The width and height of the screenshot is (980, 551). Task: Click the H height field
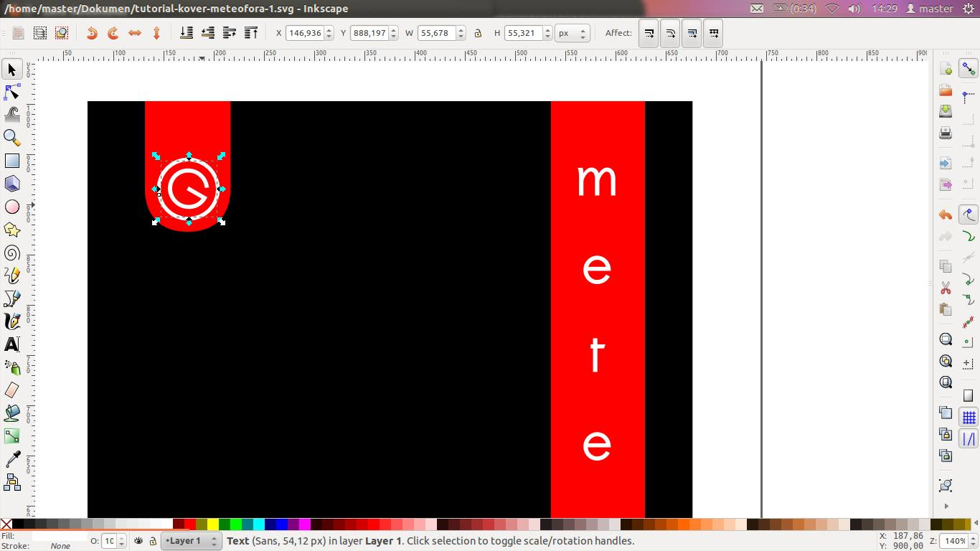pyautogui.click(x=524, y=33)
